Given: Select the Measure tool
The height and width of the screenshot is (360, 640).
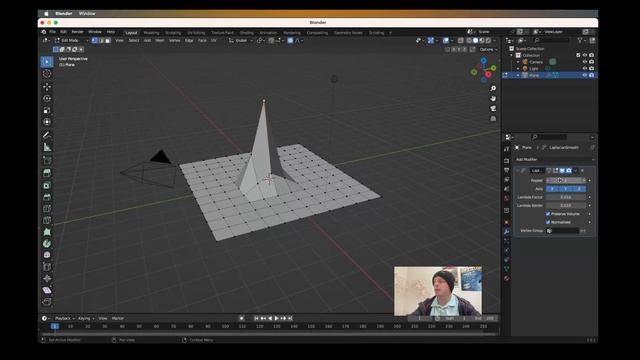Looking at the screenshot, I should pyautogui.click(x=47, y=147).
